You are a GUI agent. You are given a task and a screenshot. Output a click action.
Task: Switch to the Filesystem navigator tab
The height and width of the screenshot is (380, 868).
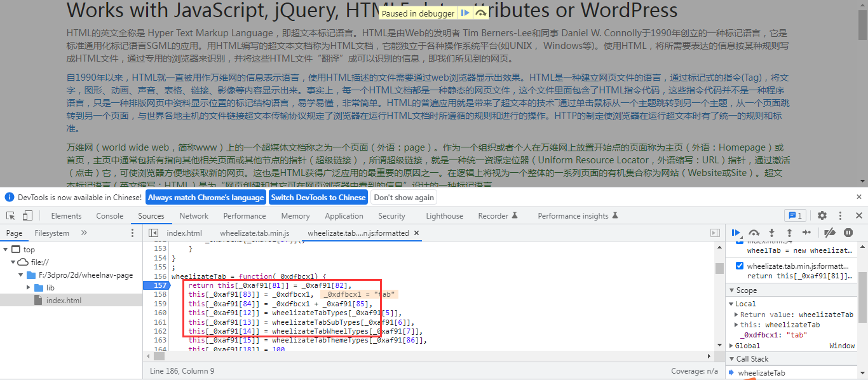coord(52,233)
